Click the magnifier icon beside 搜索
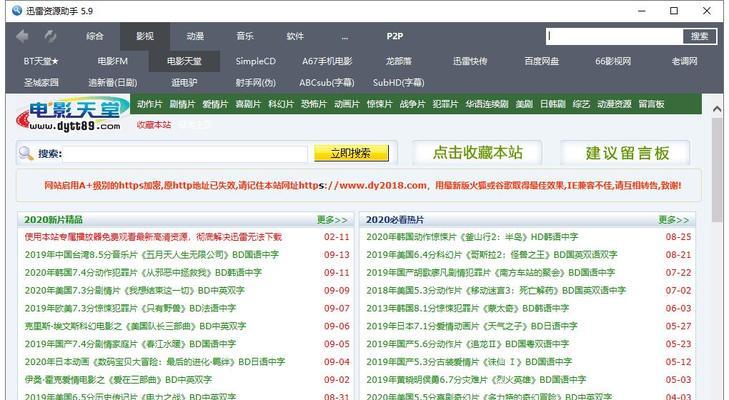 pos(26,153)
